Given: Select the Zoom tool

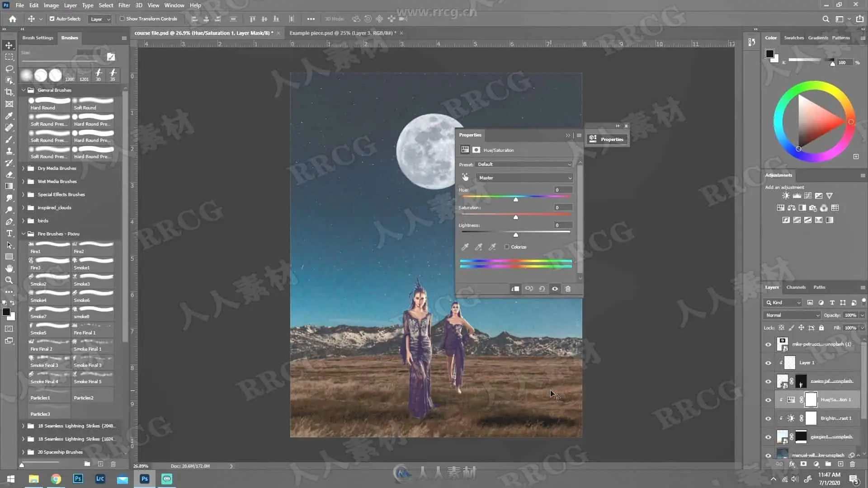Looking at the screenshot, I should click(x=9, y=280).
